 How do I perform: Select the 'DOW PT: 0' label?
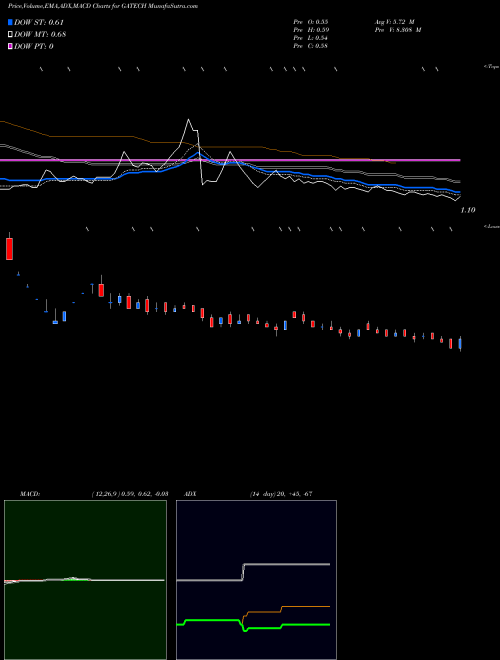34,46
